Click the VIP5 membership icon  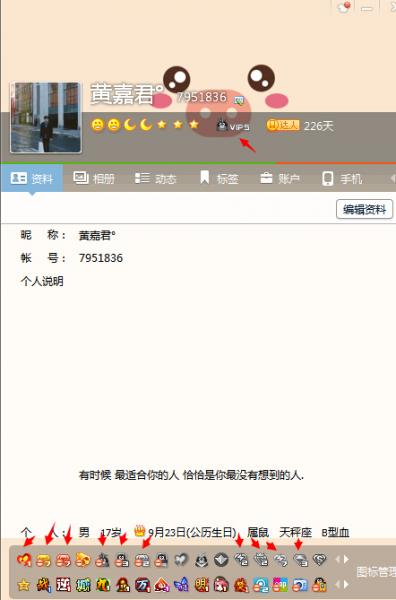coord(233,126)
